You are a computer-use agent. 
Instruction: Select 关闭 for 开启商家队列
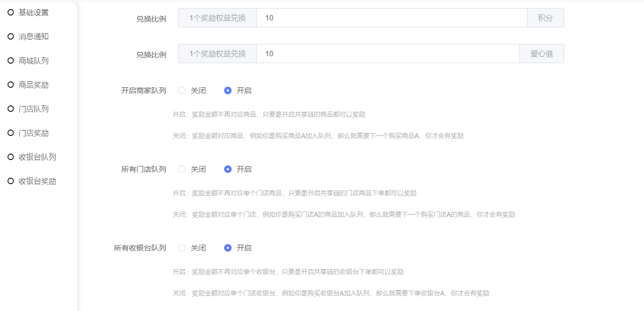tap(182, 90)
